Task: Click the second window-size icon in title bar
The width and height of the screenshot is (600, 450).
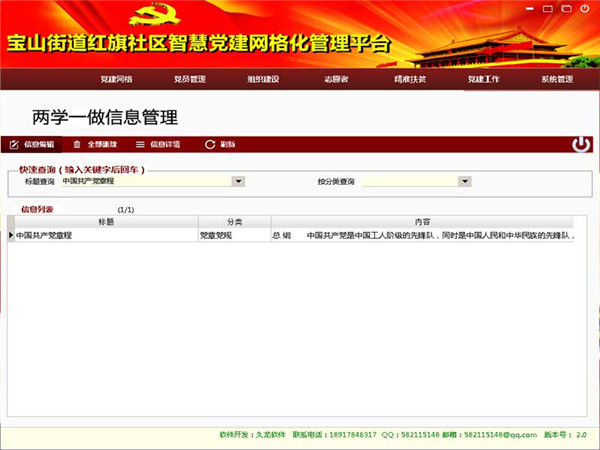Action: [x=566, y=8]
